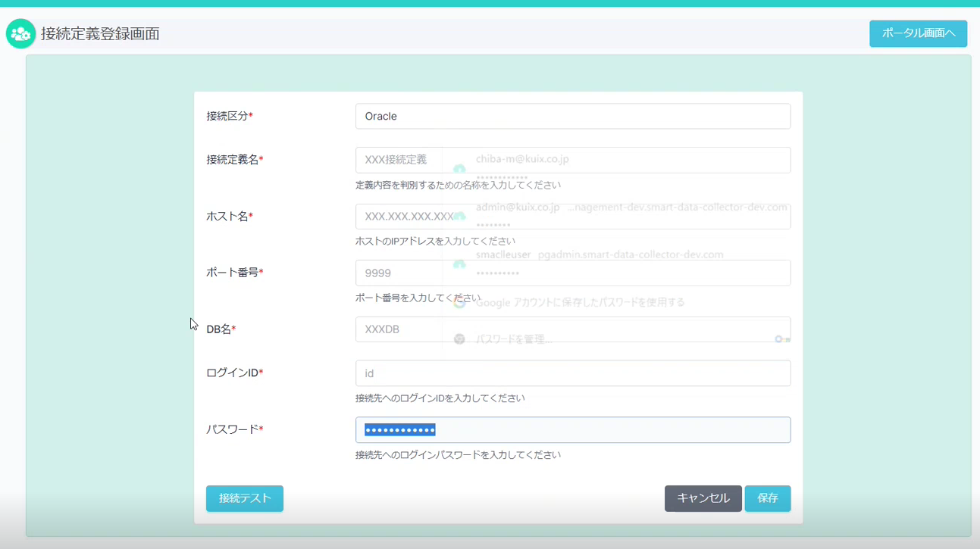The height and width of the screenshot is (549, 980).
Task: Click the DB名 field with placeholder XXXDB
Action: [573, 329]
